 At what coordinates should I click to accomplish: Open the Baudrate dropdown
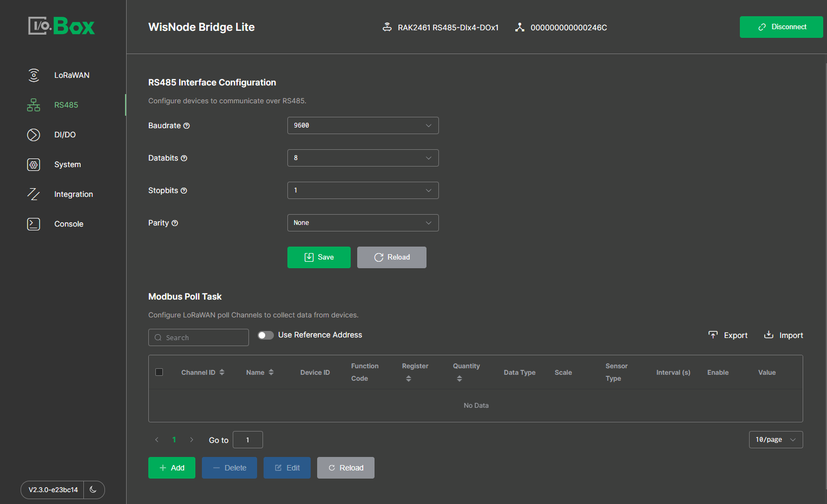point(363,125)
